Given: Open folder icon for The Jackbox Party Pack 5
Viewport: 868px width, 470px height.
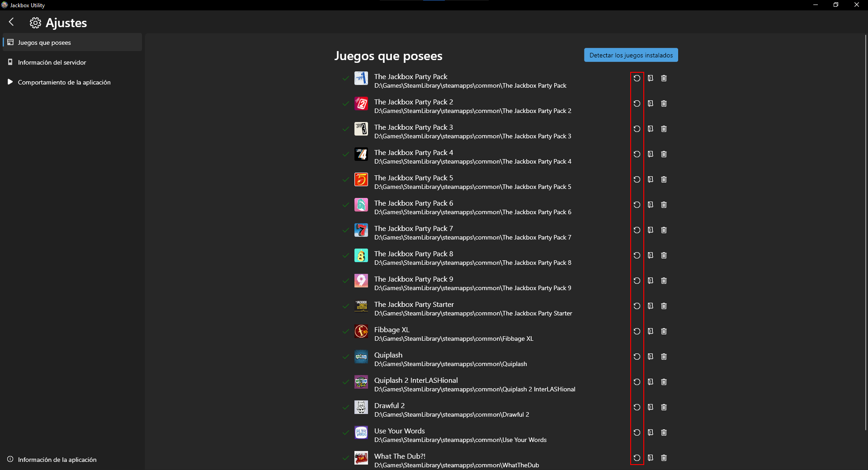Looking at the screenshot, I should pyautogui.click(x=651, y=179).
